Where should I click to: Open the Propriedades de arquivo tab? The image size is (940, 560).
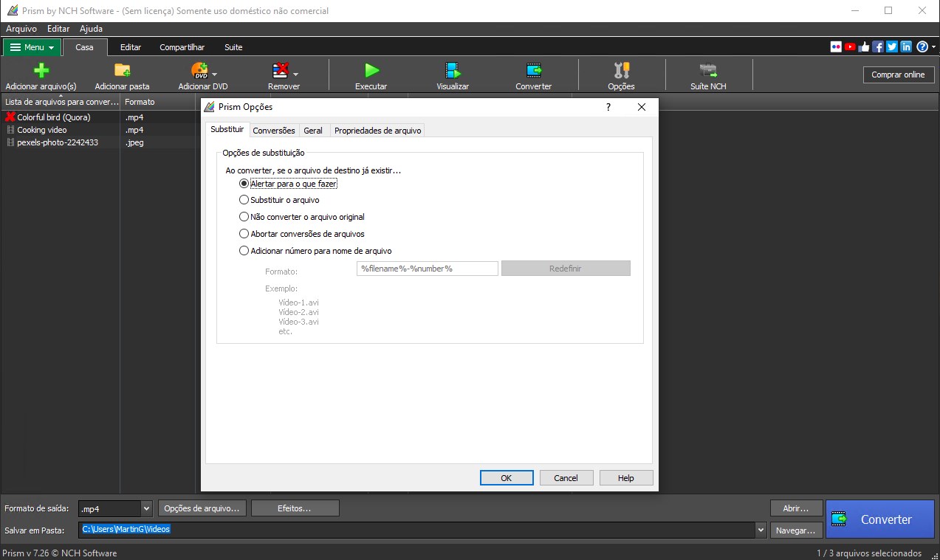click(x=378, y=131)
